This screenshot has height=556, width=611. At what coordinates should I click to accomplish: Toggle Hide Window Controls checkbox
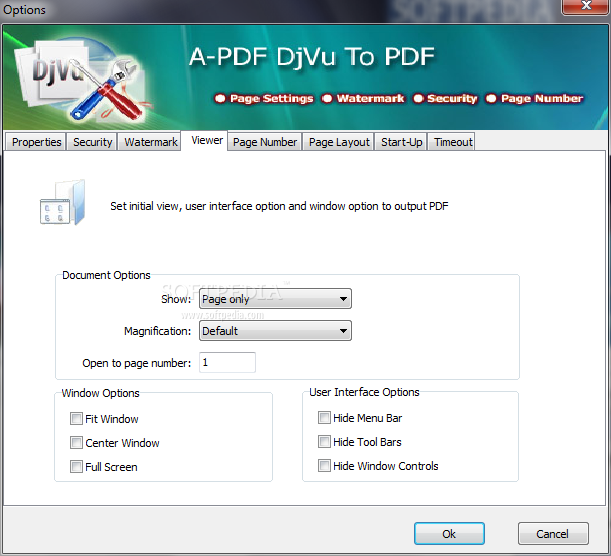324,466
